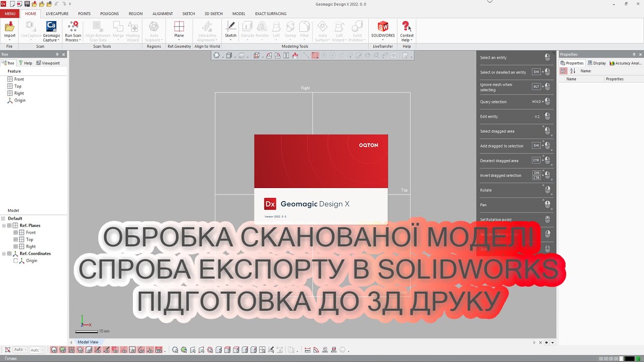Open the Viewpoint tab in Tree panel
644x362 pixels.
tap(48, 63)
